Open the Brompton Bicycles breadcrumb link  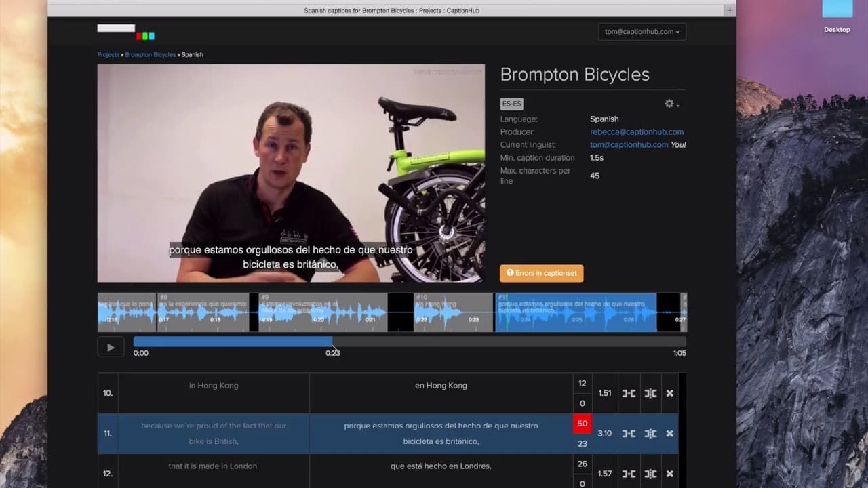pos(150,54)
